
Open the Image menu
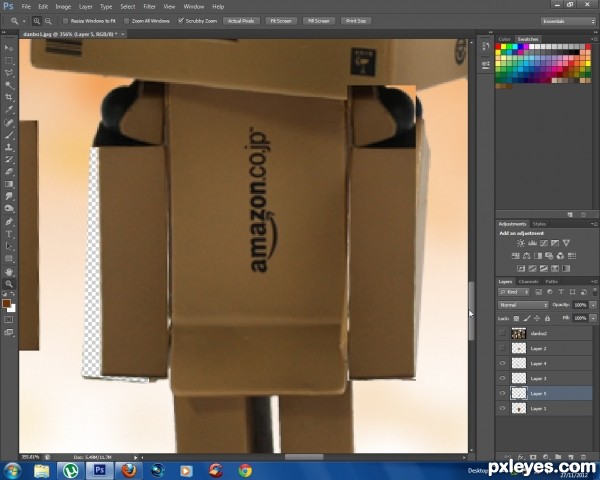tap(63, 7)
